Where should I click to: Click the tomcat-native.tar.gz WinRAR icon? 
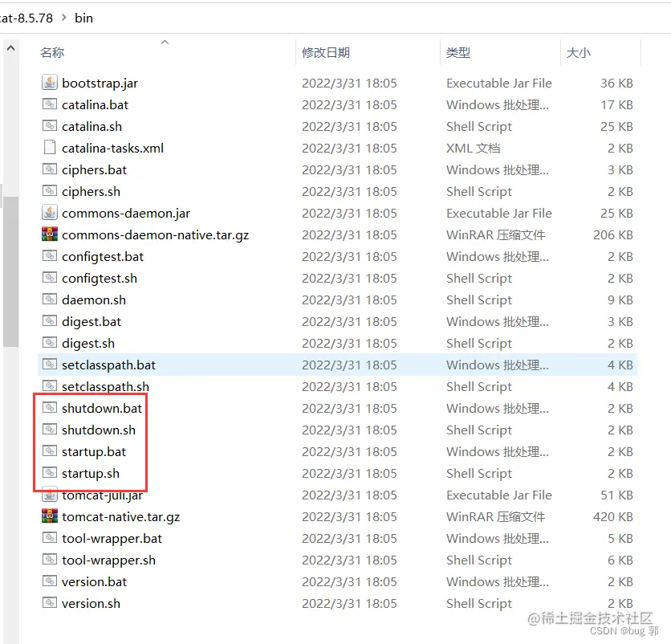coord(50,516)
